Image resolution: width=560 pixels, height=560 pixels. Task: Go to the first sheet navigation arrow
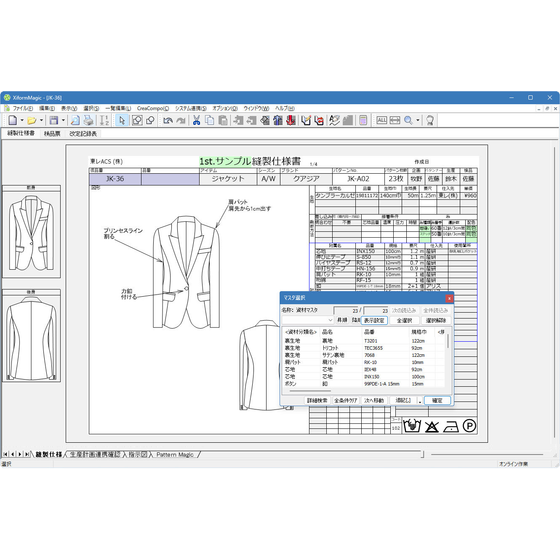[5, 455]
